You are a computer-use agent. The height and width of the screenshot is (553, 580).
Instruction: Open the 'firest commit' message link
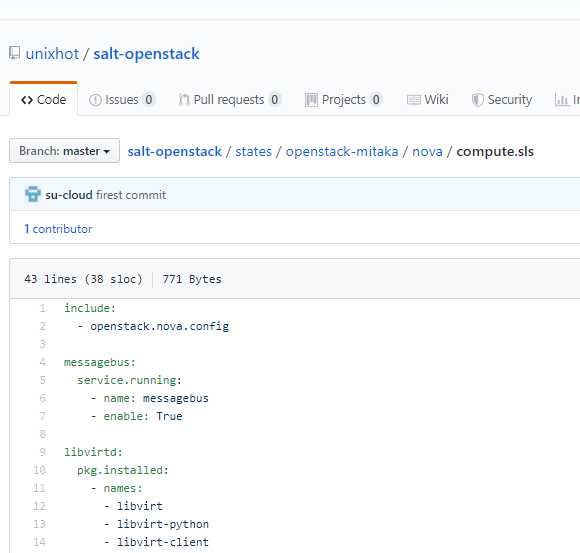[x=131, y=195]
